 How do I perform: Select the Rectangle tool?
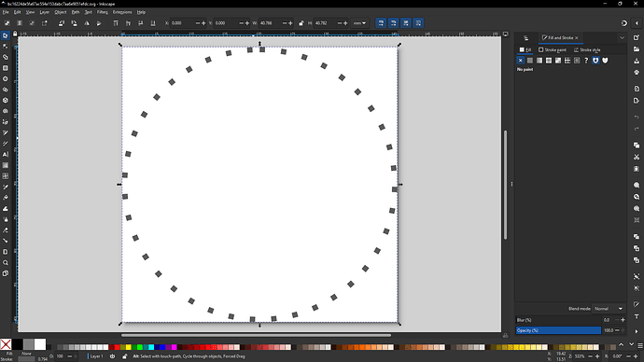6,68
